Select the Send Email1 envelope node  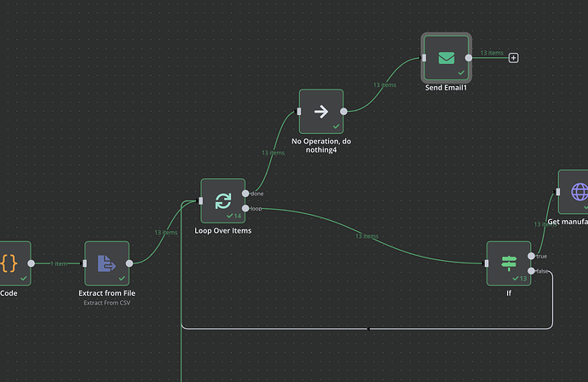click(447, 58)
